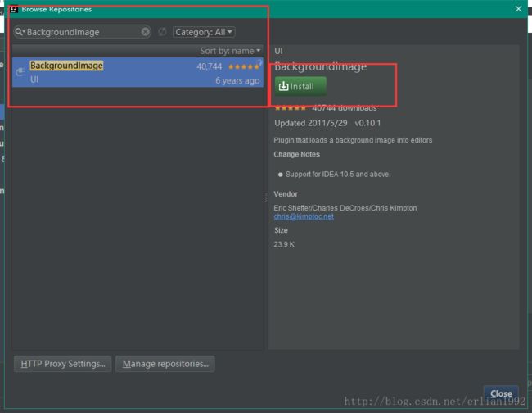The image size is (532, 413).
Task: Install the BackgroundImage plugin
Action: coord(300,86)
